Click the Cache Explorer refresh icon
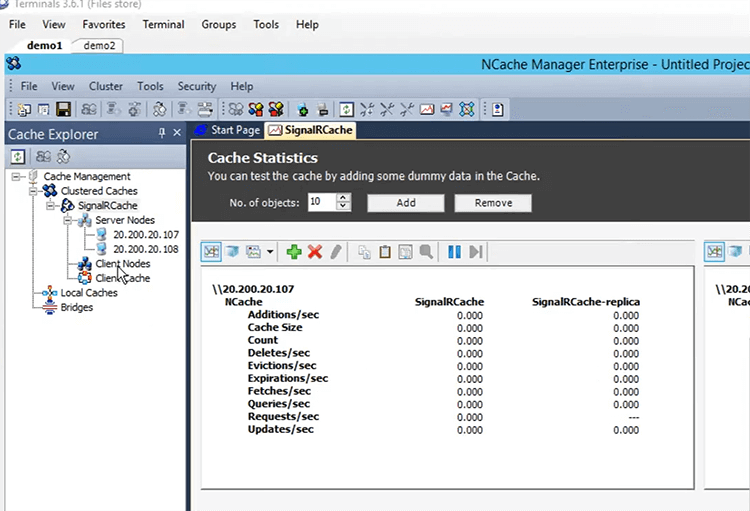The image size is (750, 511). point(18,156)
